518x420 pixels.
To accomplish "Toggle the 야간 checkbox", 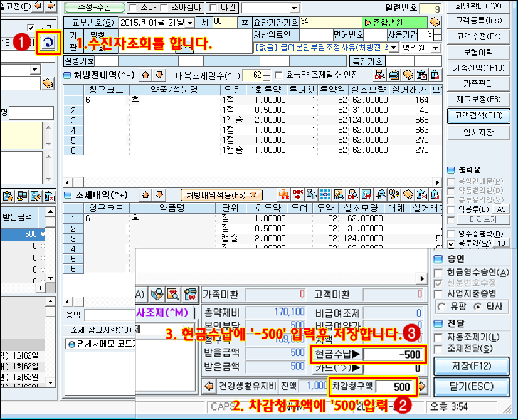I will click(x=212, y=8).
